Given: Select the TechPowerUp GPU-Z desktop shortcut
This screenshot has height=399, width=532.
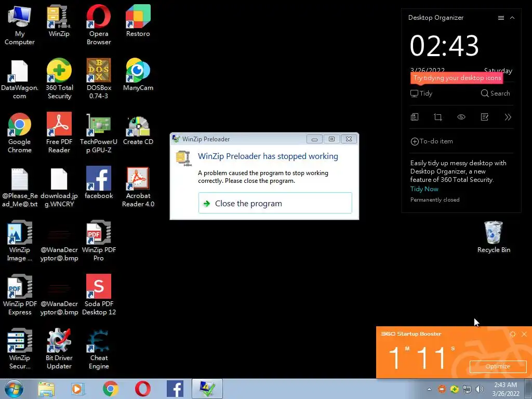Looking at the screenshot, I should [99, 132].
